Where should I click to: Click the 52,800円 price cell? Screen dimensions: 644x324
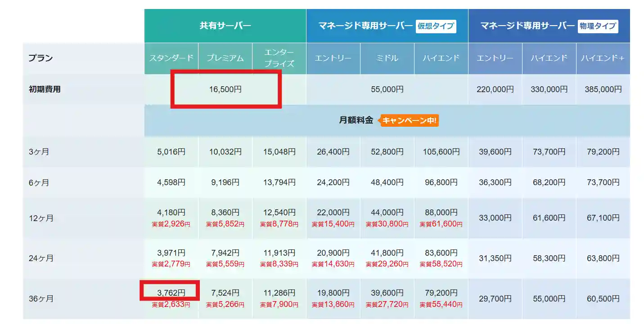[387, 152]
